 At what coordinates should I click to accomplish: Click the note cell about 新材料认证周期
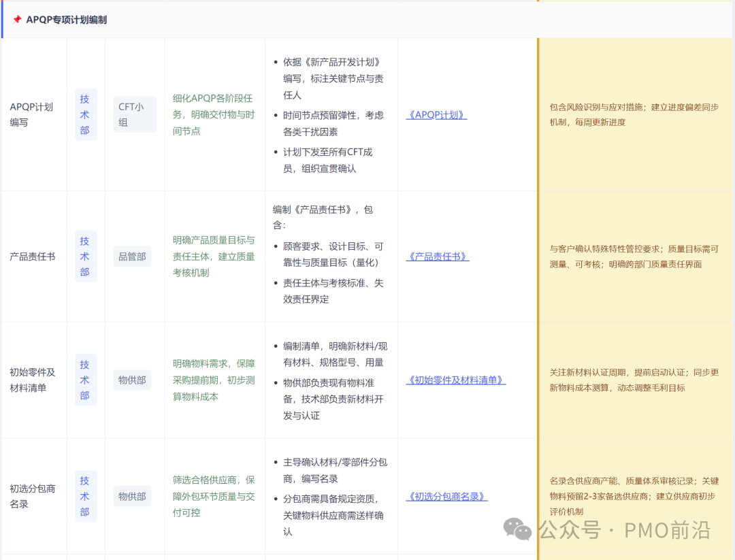pos(633,380)
